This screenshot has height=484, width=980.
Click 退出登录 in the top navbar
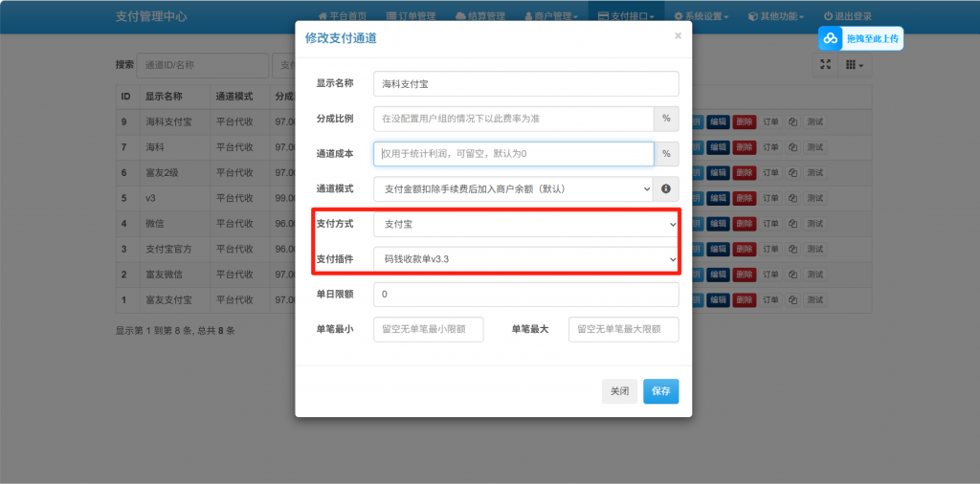pos(847,16)
